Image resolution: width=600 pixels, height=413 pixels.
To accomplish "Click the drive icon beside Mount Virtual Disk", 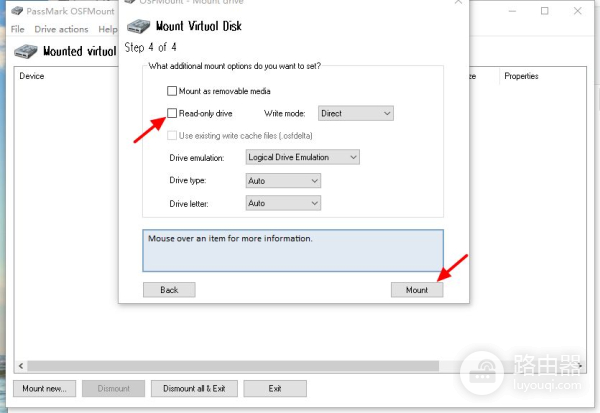I will coord(139,26).
